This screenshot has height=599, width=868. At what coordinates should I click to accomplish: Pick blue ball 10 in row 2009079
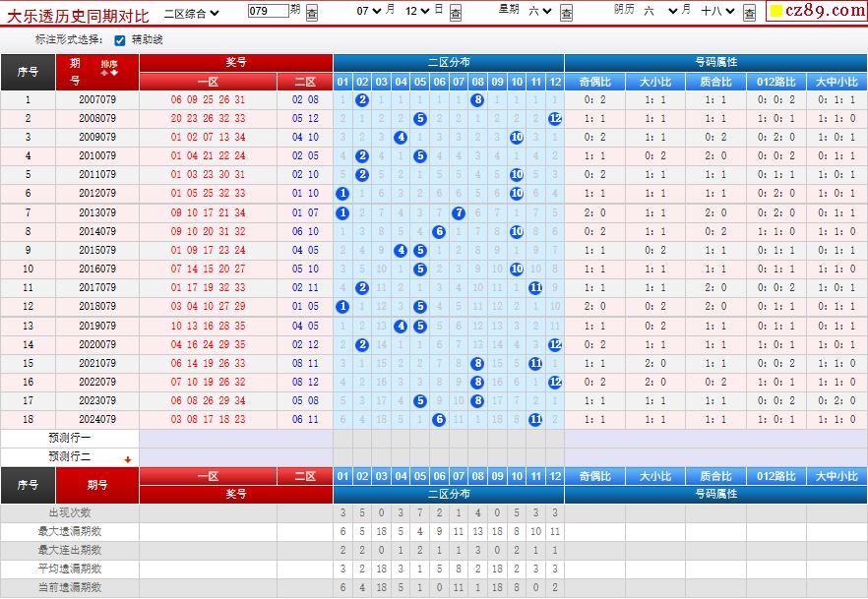click(517, 137)
